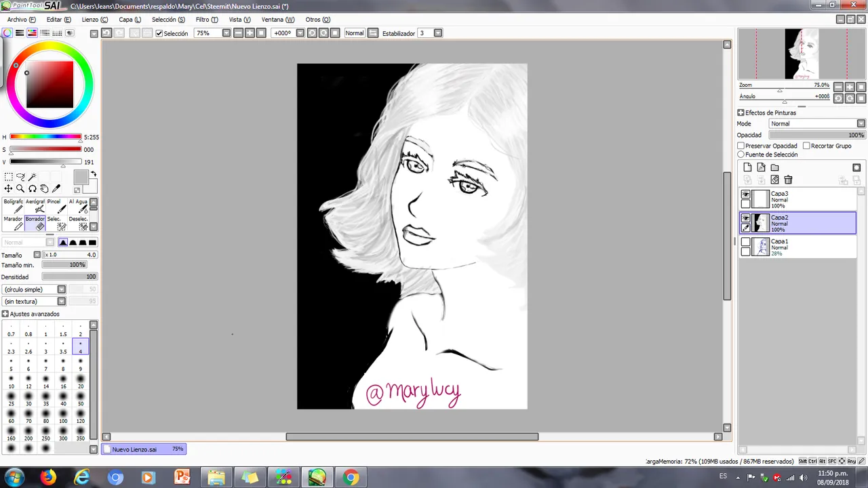
Task: Select brush size 20 preset
Action: pos(80,382)
